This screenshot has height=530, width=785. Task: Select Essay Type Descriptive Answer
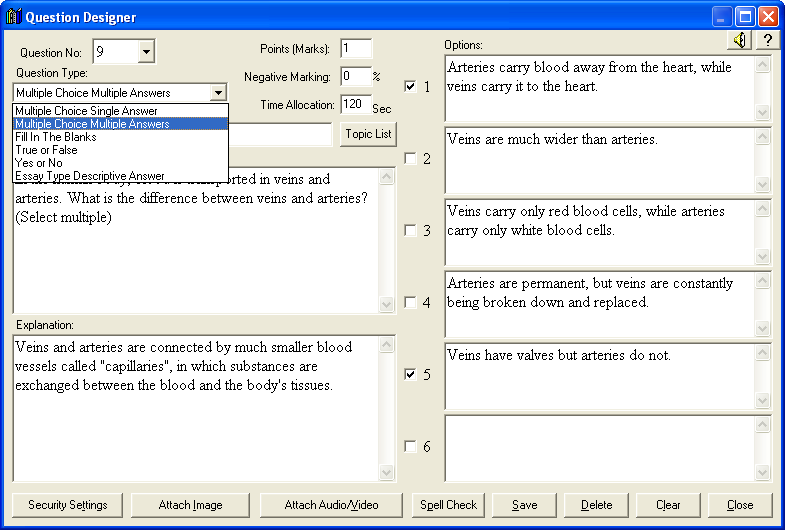120,176
